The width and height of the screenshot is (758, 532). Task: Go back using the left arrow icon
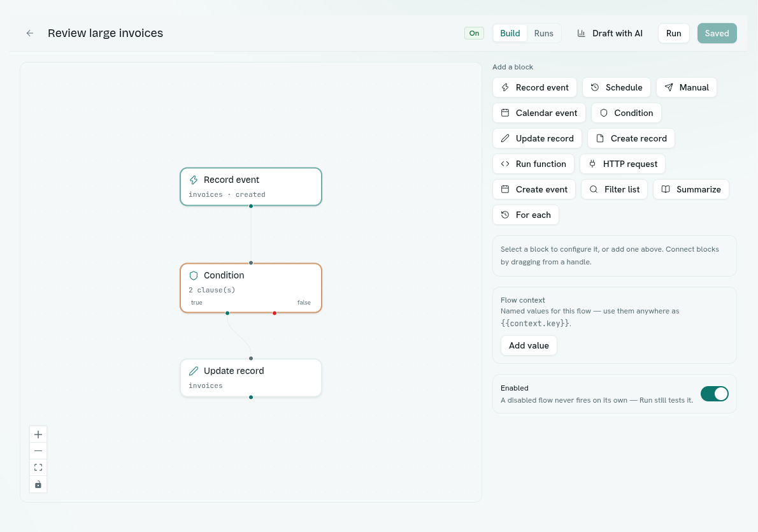pos(30,33)
